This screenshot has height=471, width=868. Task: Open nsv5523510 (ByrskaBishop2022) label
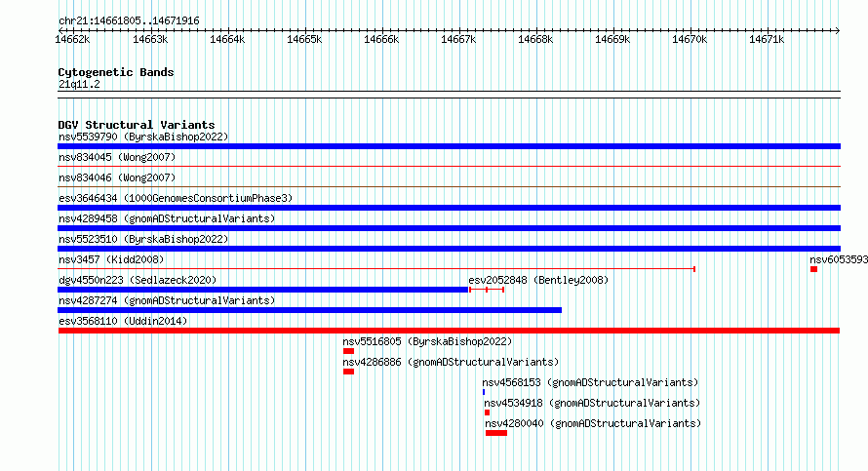pyautogui.click(x=143, y=239)
